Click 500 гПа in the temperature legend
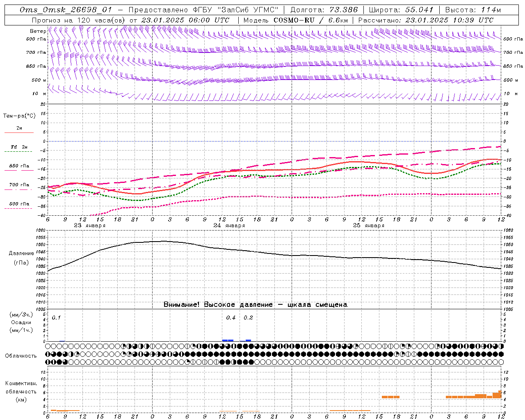Screen dimensions: 525x420 coord(19,204)
